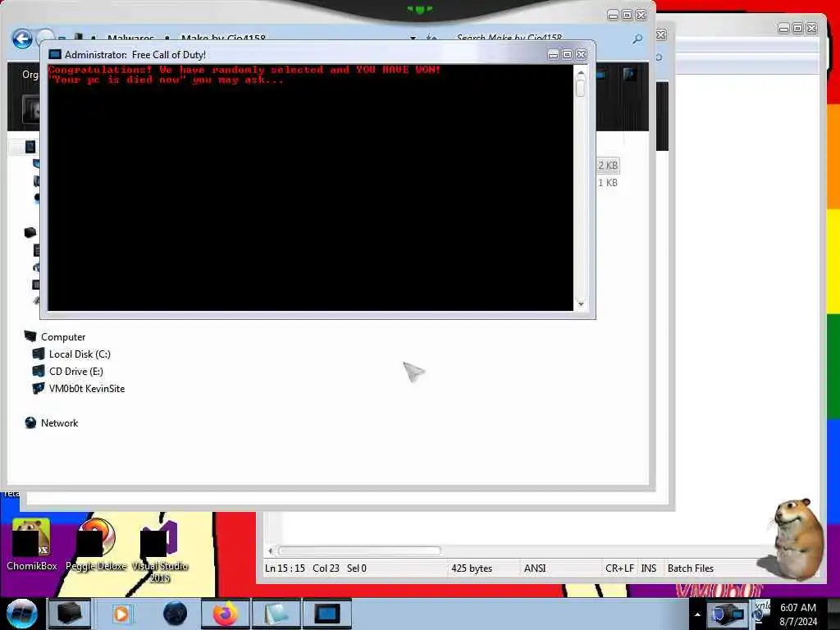Open Firefox from the taskbar
The image size is (840, 630).
[226, 614]
